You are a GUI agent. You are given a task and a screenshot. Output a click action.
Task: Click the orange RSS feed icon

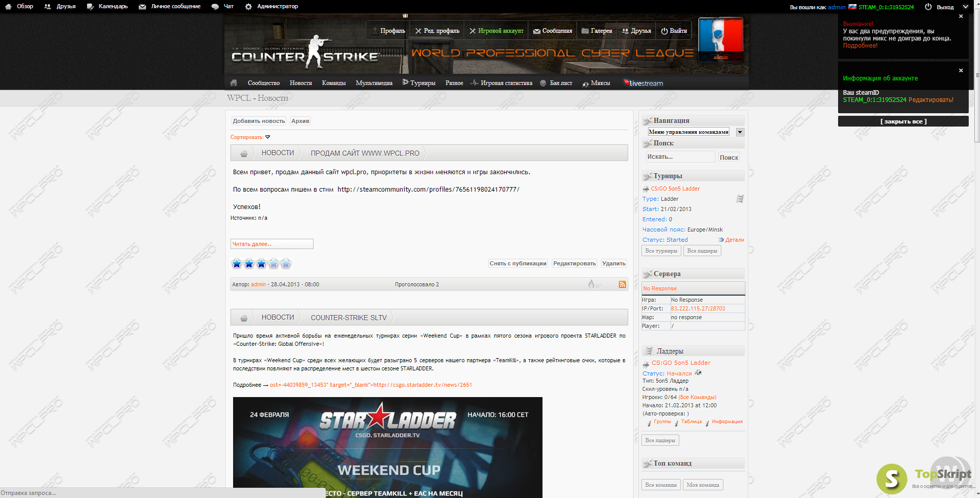622,284
